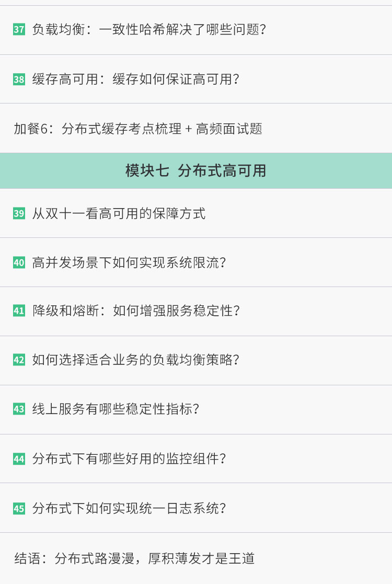Open lesson 线上服务有哪些稳定性指标
The height and width of the screenshot is (584, 392).
196,410
